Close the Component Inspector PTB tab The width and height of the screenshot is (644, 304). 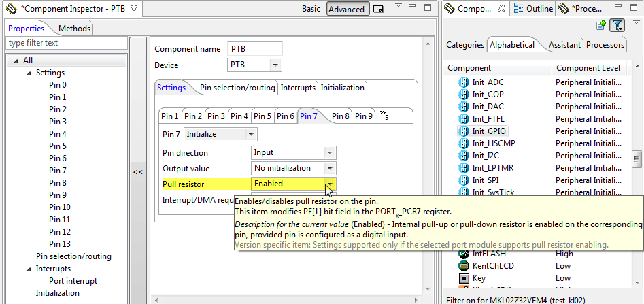tap(133, 9)
